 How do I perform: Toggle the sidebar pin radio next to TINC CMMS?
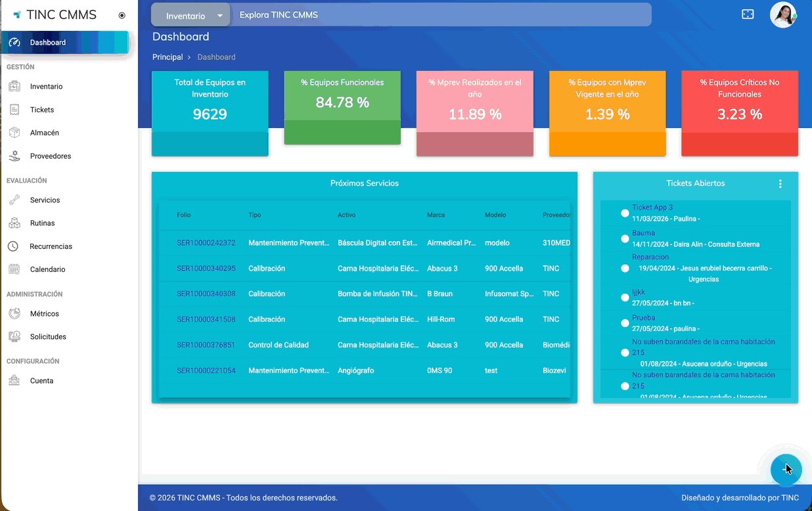pyautogui.click(x=122, y=15)
